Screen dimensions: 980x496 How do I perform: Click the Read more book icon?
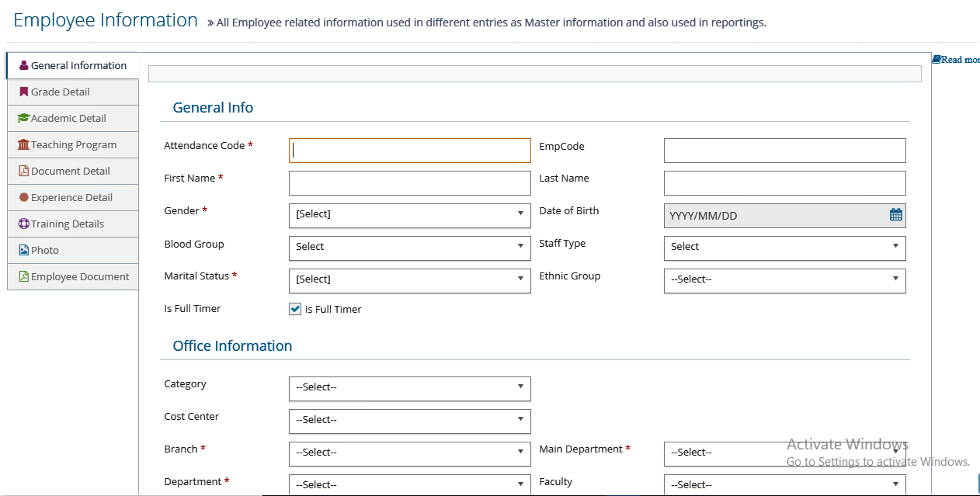(x=937, y=59)
